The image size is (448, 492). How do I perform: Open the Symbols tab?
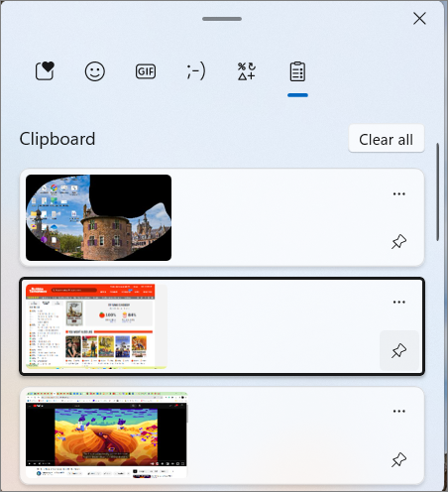pos(247,71)
